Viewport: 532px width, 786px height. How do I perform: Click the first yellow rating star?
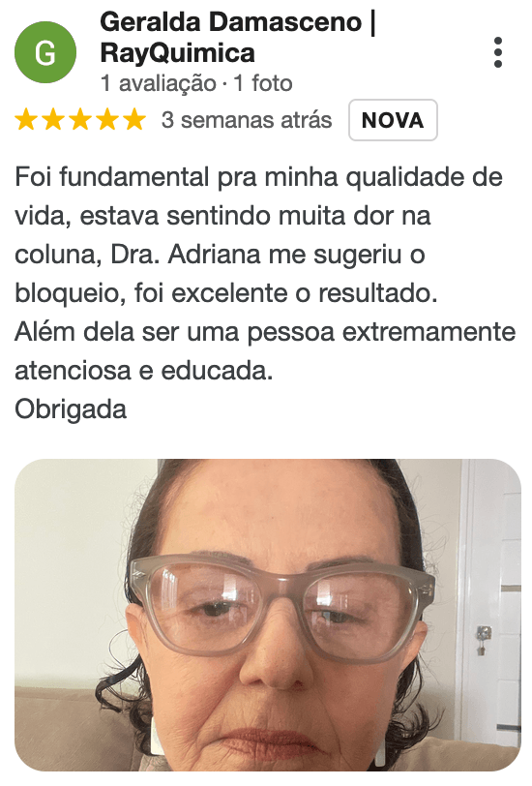[x=26, y=120]
